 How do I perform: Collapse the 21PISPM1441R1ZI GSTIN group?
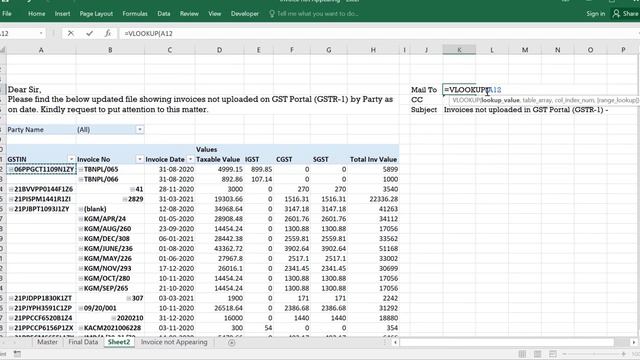pyautogui.click(x=11, y=199)
